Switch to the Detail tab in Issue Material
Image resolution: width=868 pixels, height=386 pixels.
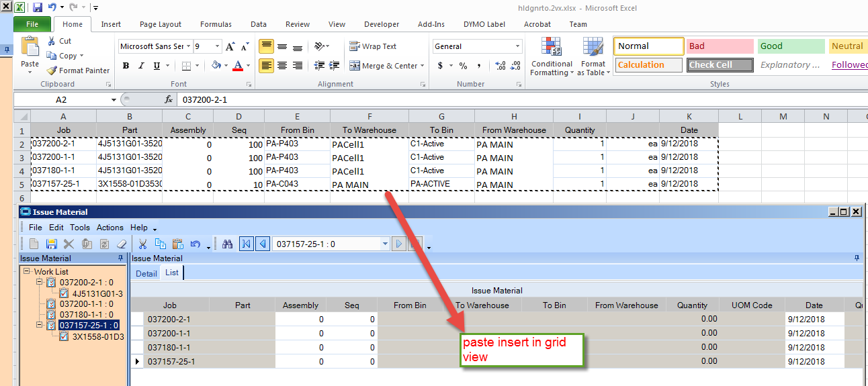(x=146, y=273)
